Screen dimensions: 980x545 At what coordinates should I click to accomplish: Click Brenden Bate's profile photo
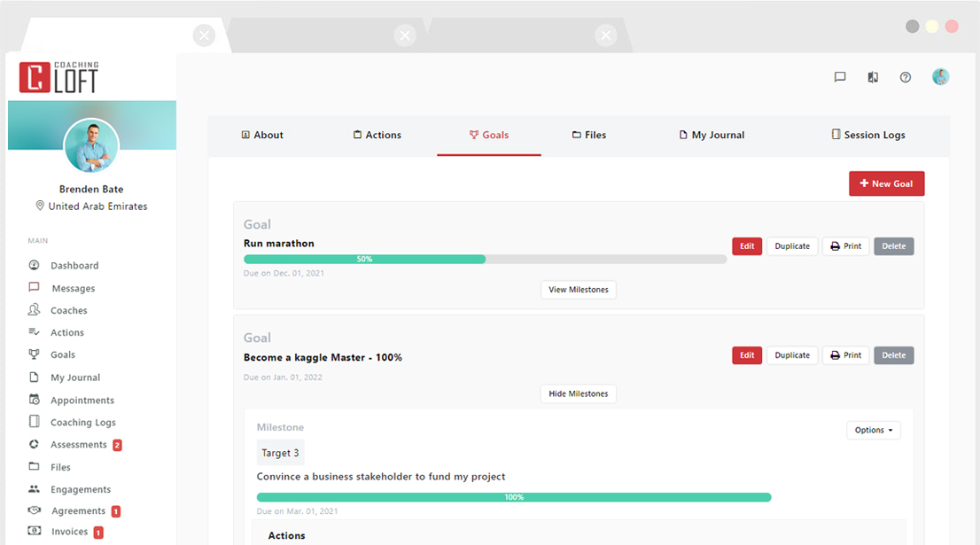[91, 146]
